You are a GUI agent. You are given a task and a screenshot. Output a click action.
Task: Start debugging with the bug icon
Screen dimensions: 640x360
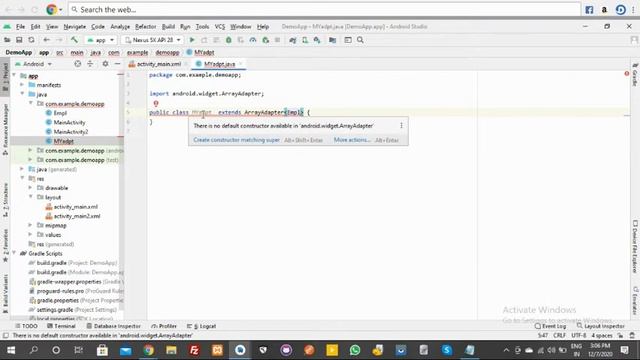pyautogui.click(x=229, y=40)
